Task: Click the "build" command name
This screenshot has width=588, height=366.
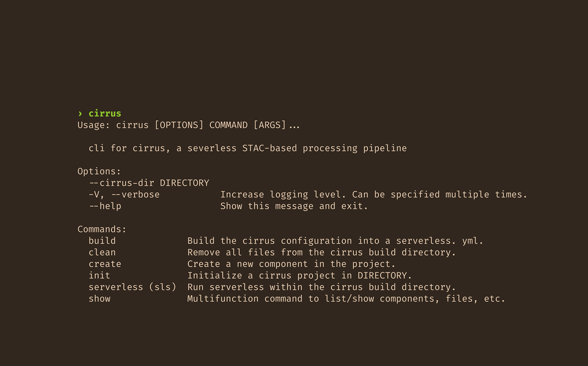Action: click(x=102, y=241)
